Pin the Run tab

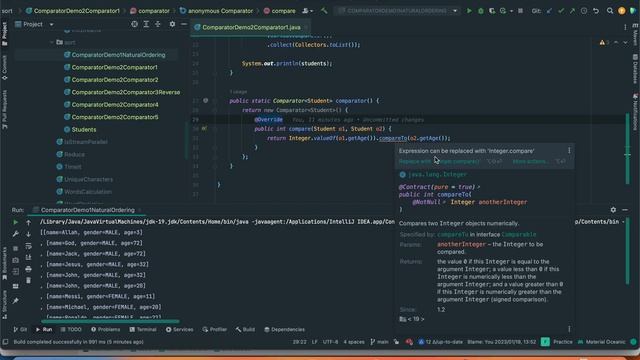pos(16,301)
